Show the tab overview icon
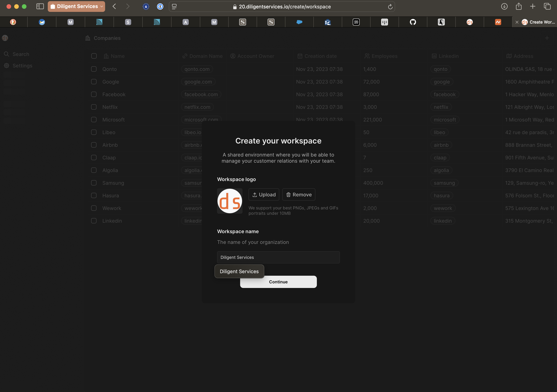 [547, 6]
